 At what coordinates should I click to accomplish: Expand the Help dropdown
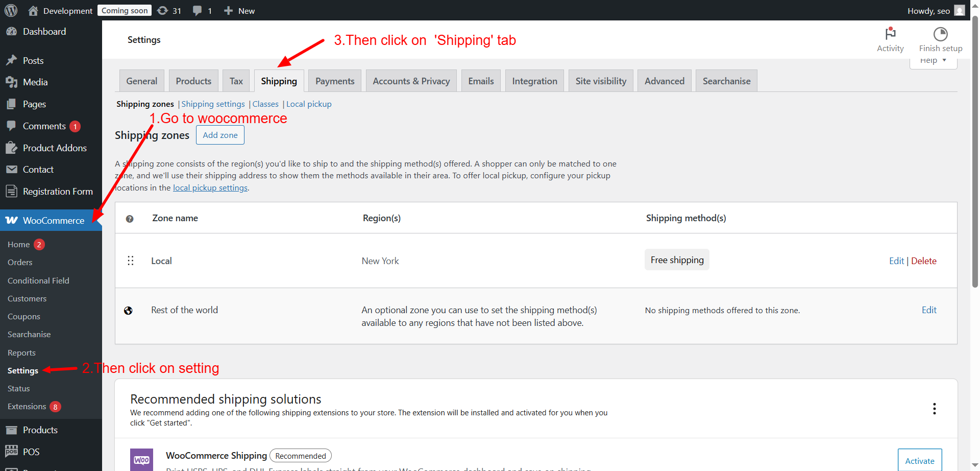coord(933,61)
